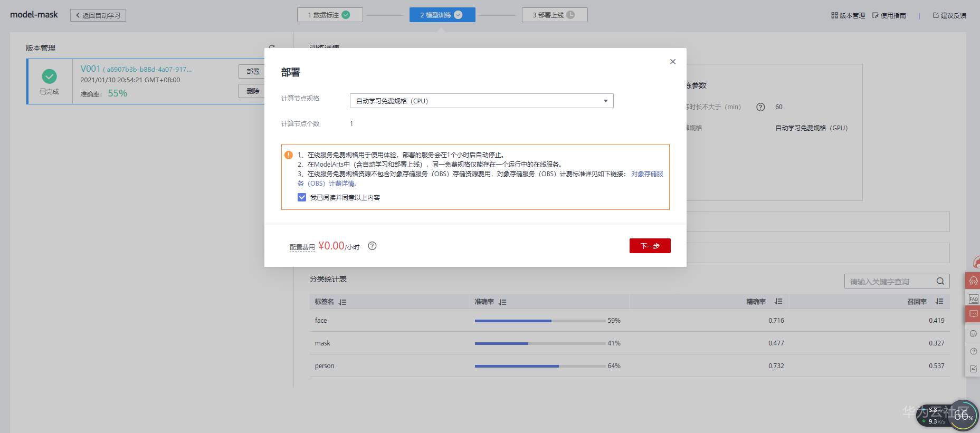This screenshot has width=980, height=433.
Task: Toggle the 我已阅读并同意以上内容 checkbox
Action: 302,197
